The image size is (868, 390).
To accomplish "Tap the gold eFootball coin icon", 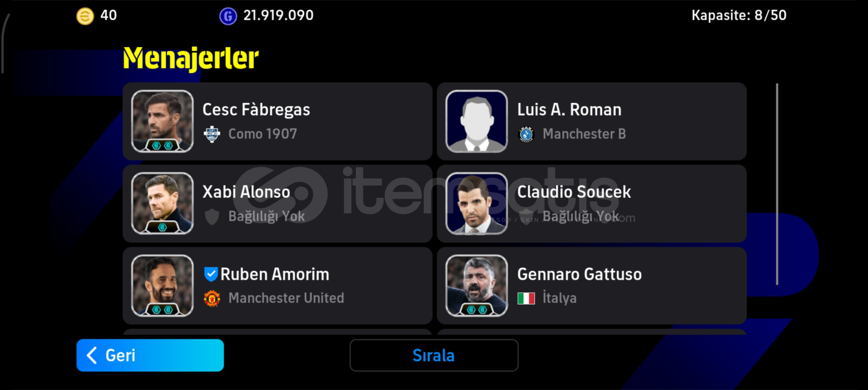I will (x=85, y=16).
